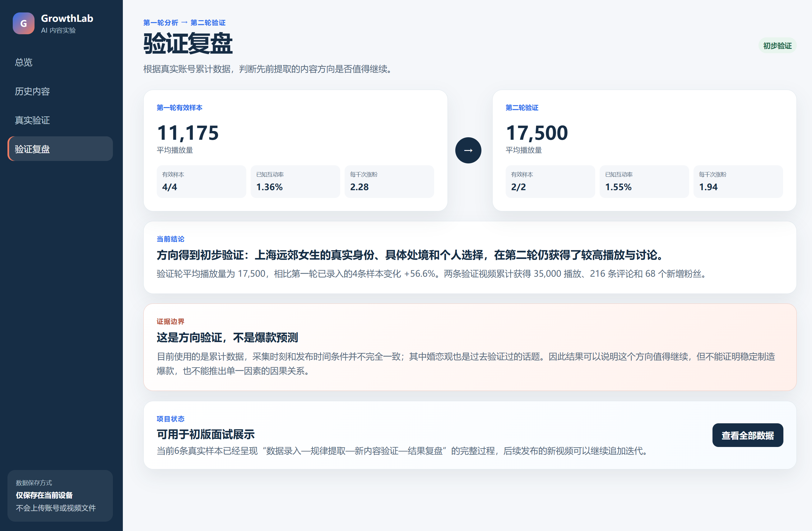Click the conclusion headline about 上海远郊女生
Screen dimensions: 812x531
pos(410,255)
